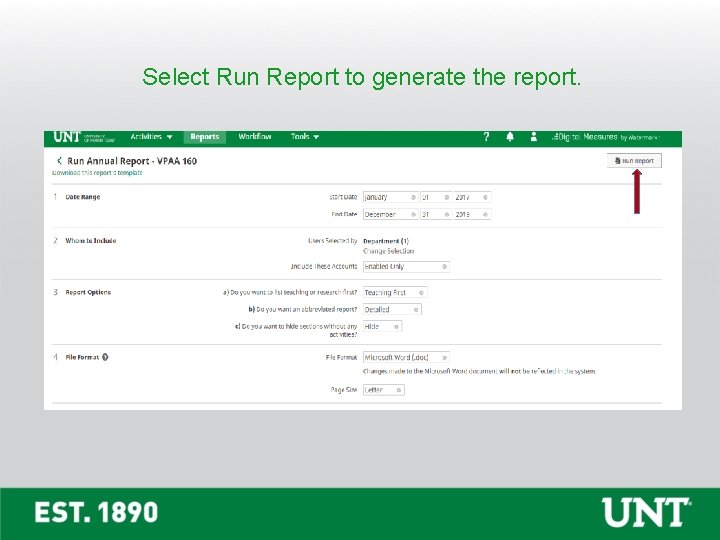Click the Run Report button
Image resolution: width=720 pixels, height=540 pixels.
tap(634, 161)
